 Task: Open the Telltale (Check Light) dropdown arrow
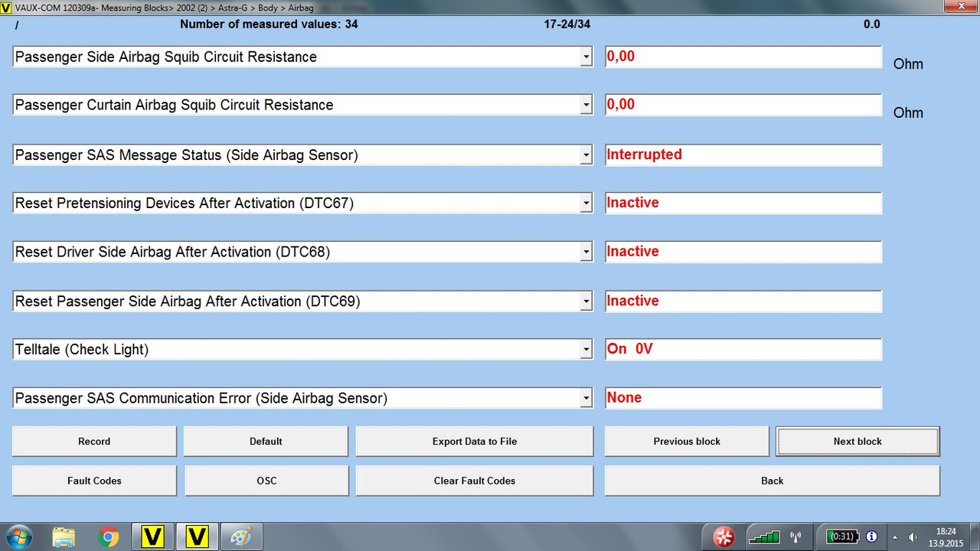(x=586, y=350)
